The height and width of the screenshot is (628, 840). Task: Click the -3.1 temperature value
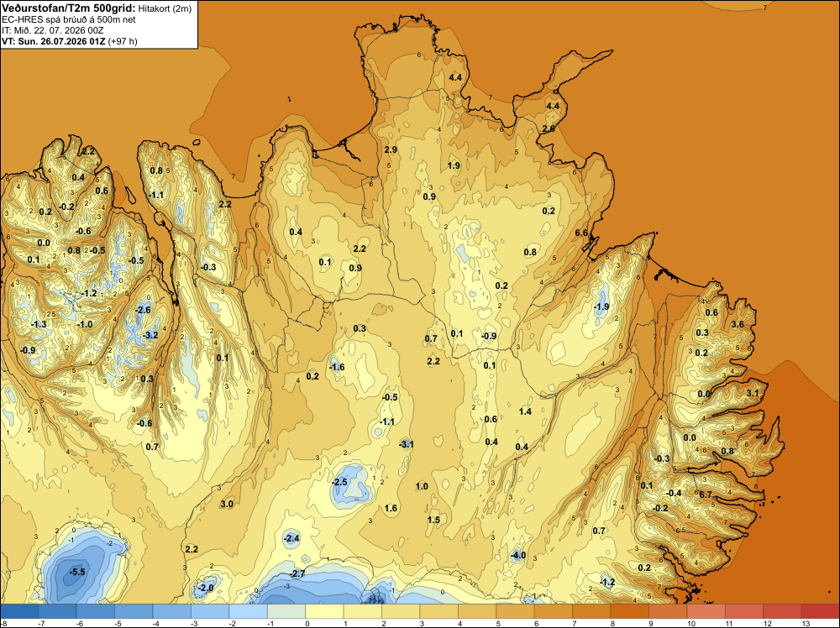406,444
